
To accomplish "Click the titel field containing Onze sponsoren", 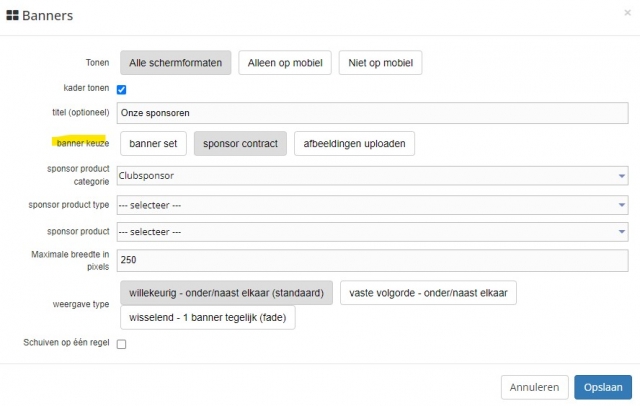I will click(x=372, y=112).
